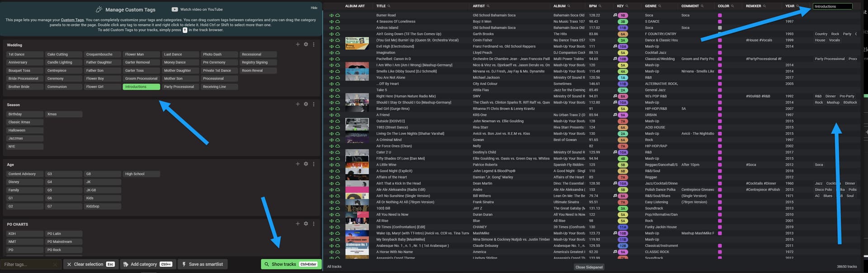
Task: Focus the Filter tags input field
Action: (x=27, y=264)
